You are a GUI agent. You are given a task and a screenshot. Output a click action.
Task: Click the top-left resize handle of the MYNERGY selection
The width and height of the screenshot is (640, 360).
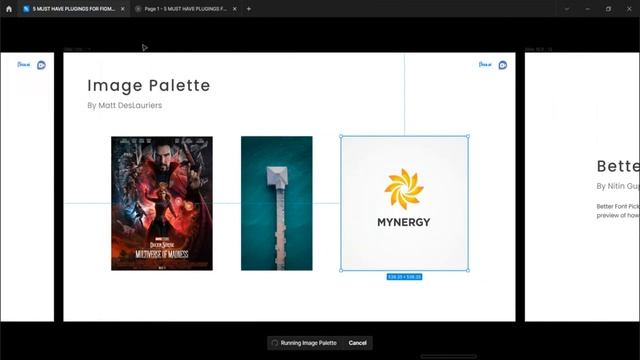[x=341, y=136]
